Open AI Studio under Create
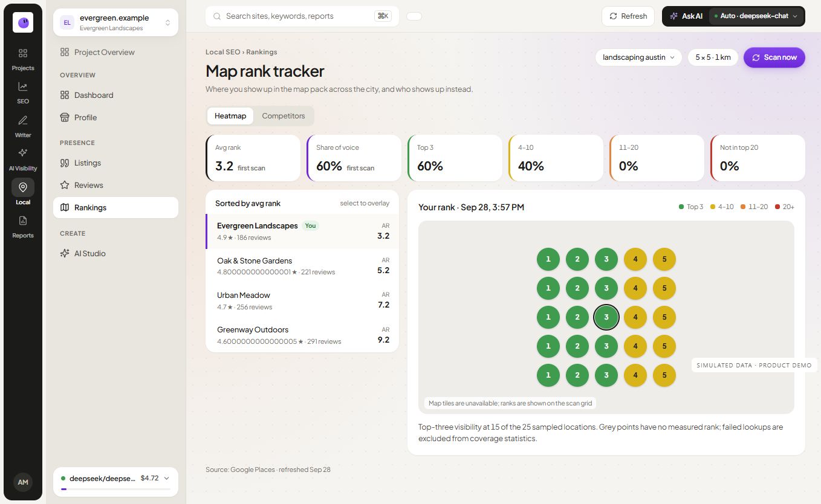The image size is (821, 504). click(115, 254)
